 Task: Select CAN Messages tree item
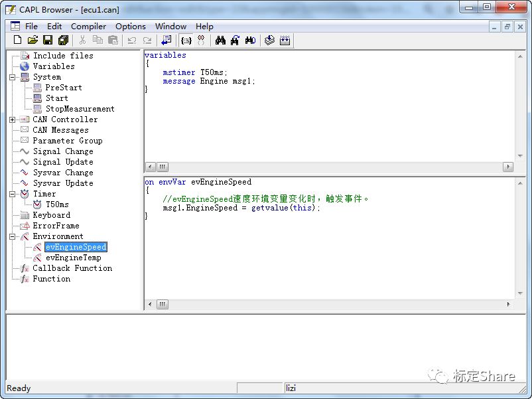60,130
